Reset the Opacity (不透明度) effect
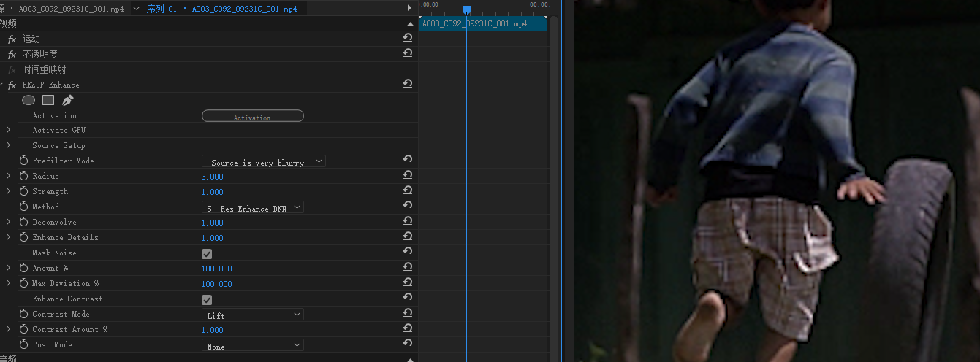 [x=408, y=53]
